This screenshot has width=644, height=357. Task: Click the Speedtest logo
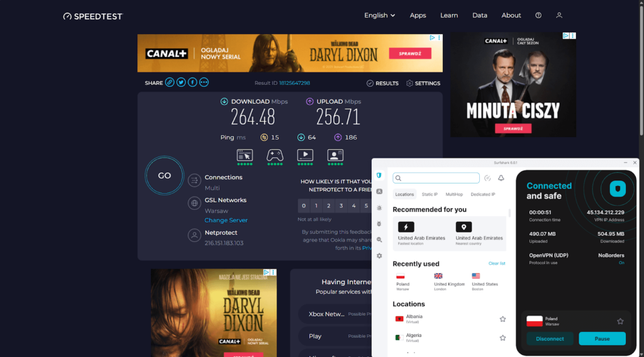click(93, 16)
